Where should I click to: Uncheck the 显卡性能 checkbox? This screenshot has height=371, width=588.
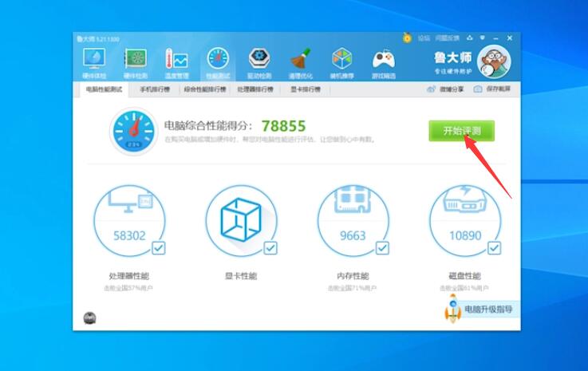tap(270, 248)
